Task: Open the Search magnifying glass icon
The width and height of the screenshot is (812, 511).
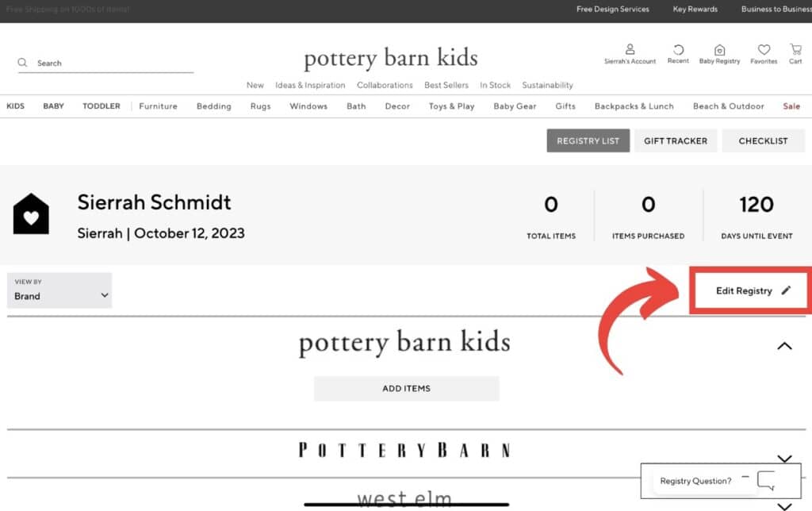Action: coord(22,62)
